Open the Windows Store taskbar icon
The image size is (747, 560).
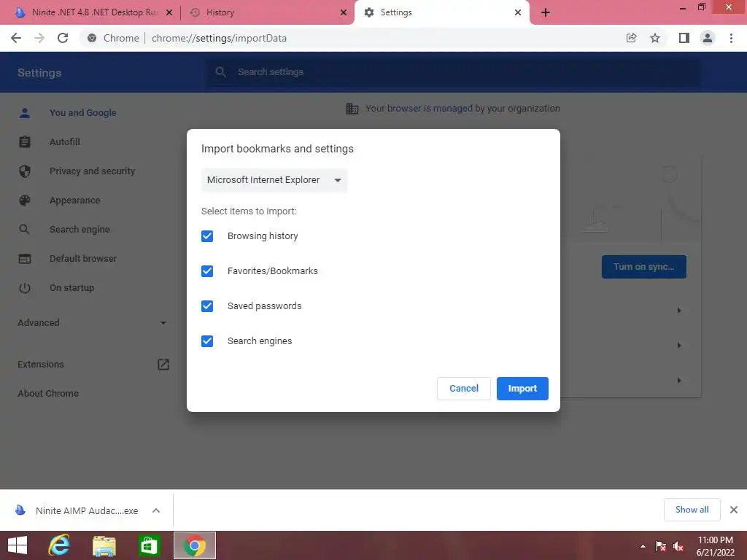(x=149, y=545)
